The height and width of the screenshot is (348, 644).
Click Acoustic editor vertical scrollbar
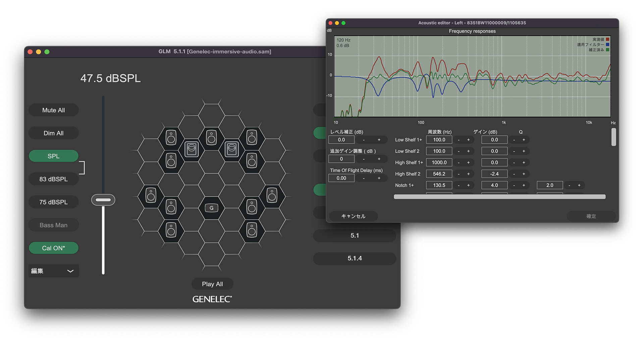click(613, 137)
